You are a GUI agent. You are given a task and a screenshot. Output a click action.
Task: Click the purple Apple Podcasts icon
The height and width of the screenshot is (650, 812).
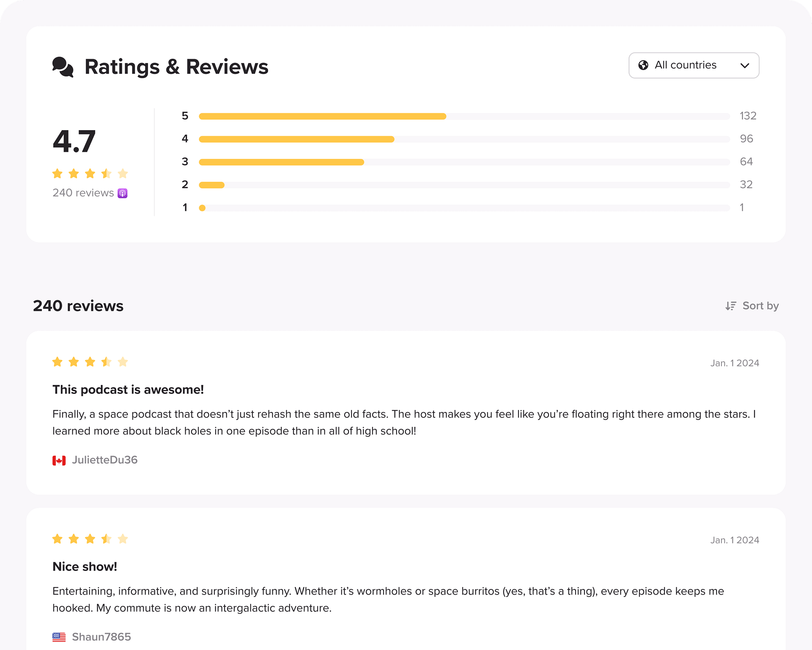123,193
